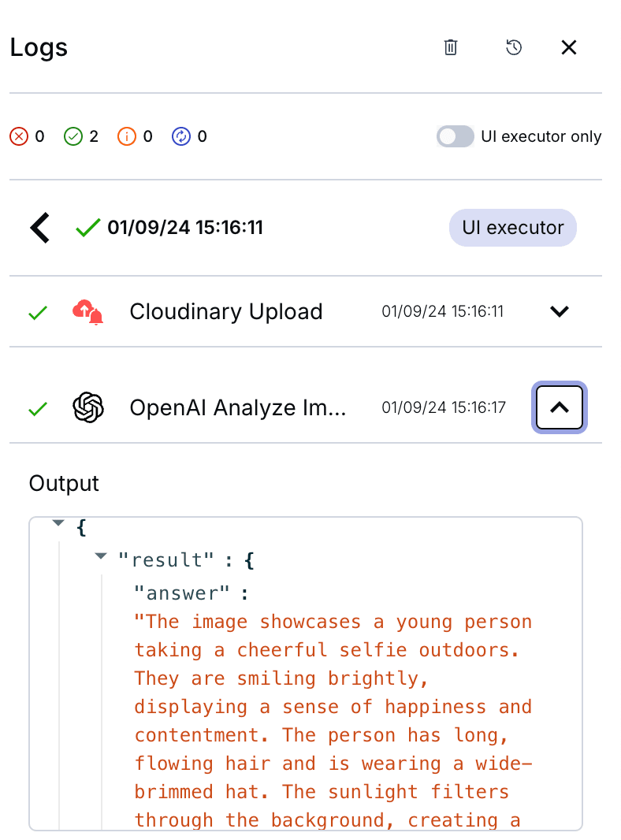Click the Cloudinary Upload success checkmark

click(x=38, y=312)
